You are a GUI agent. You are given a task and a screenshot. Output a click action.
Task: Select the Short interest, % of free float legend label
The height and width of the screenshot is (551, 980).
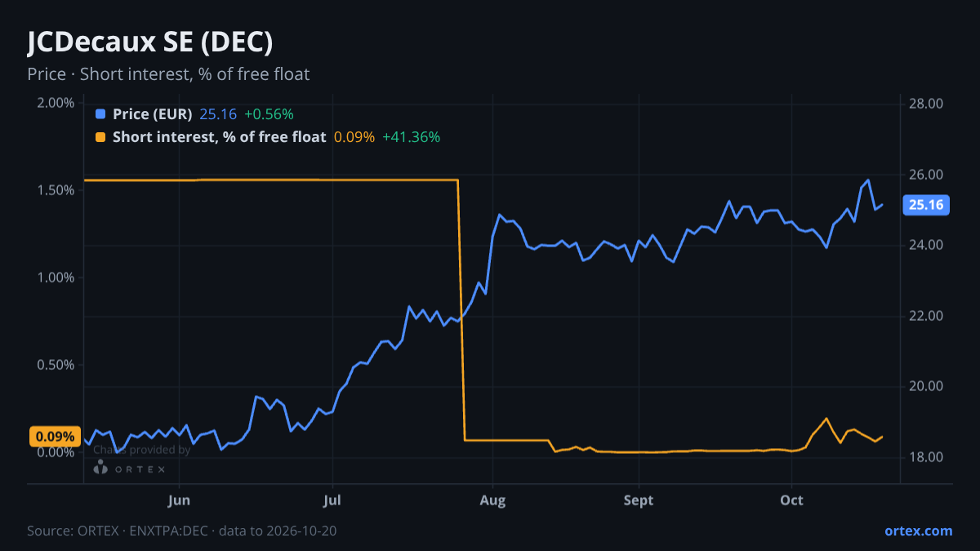[x=220, y=137]
